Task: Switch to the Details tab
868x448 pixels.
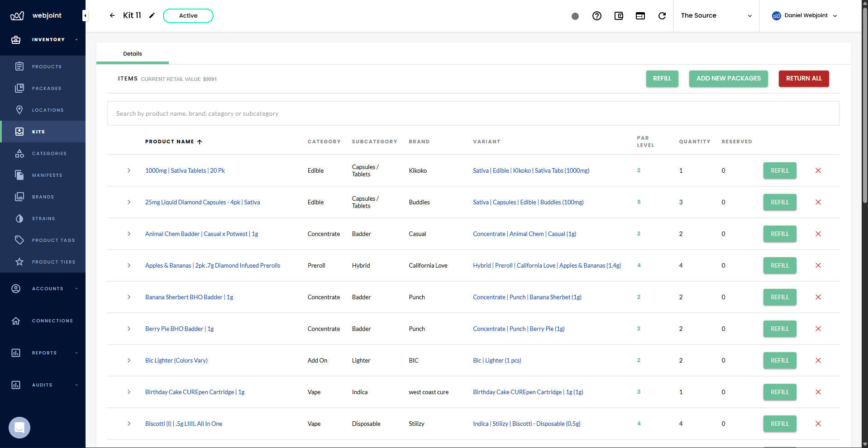Action: (132, 53)
